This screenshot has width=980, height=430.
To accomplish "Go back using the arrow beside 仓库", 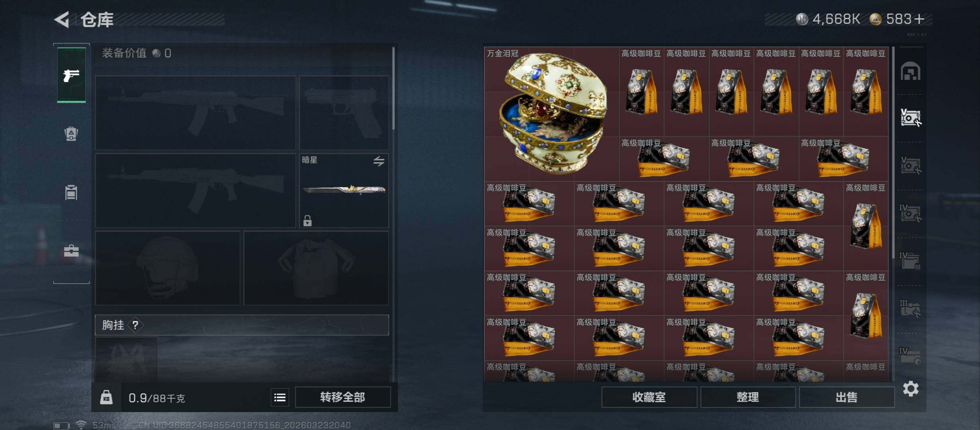I will click(62, 19).
